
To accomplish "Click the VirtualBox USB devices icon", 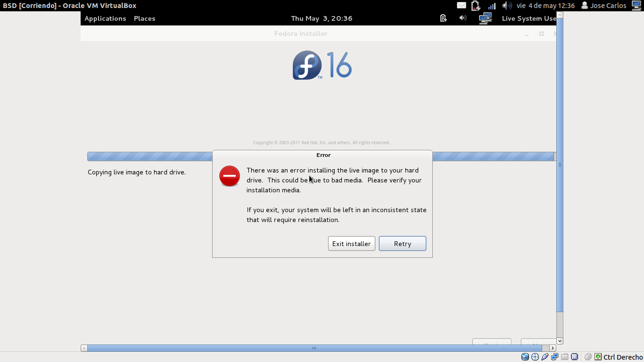I will tap(545, 357).
